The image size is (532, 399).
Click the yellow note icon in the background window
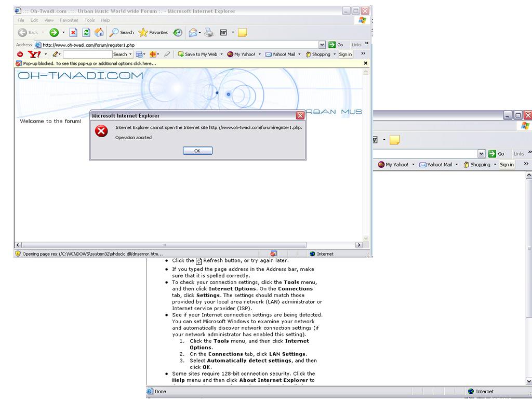pyautogui.click(x=394, y=140)
